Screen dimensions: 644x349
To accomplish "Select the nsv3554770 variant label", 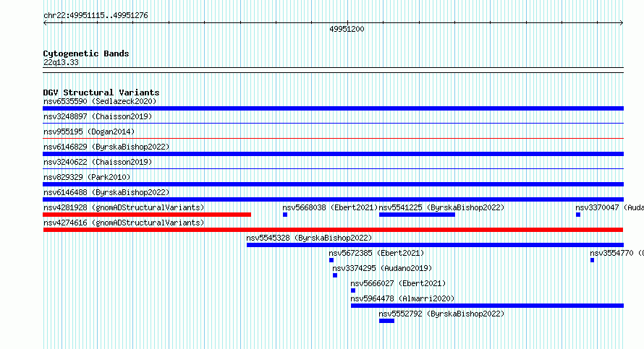I will click(x=617, y=253).
